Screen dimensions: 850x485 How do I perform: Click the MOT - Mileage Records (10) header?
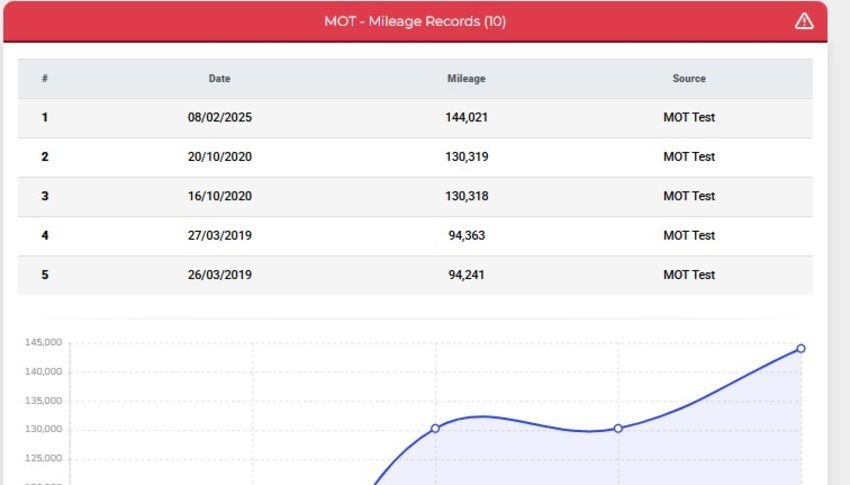pyautogui.click(x=415, y=21)
